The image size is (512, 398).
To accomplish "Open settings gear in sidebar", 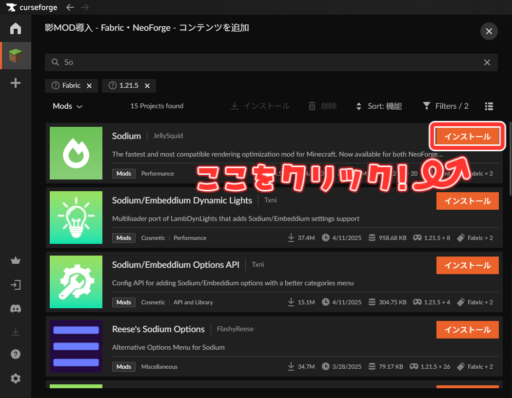I will click(15, 378).
